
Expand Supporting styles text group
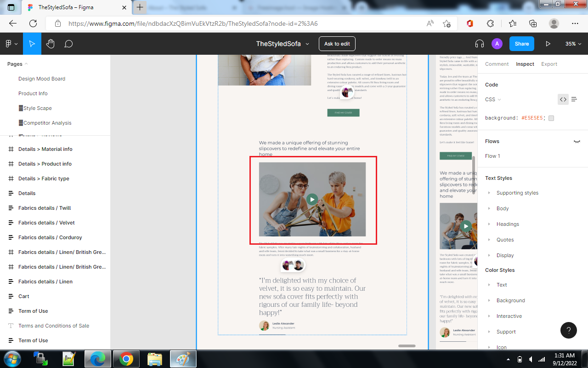(489, 193)
